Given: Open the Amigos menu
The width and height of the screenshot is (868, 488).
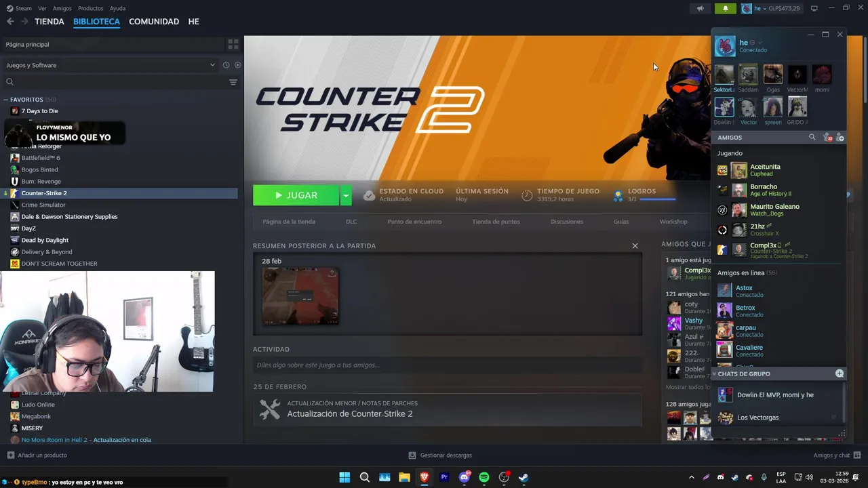Looking at the screenshot, I should pyautogui.click(x=62, y=8).
